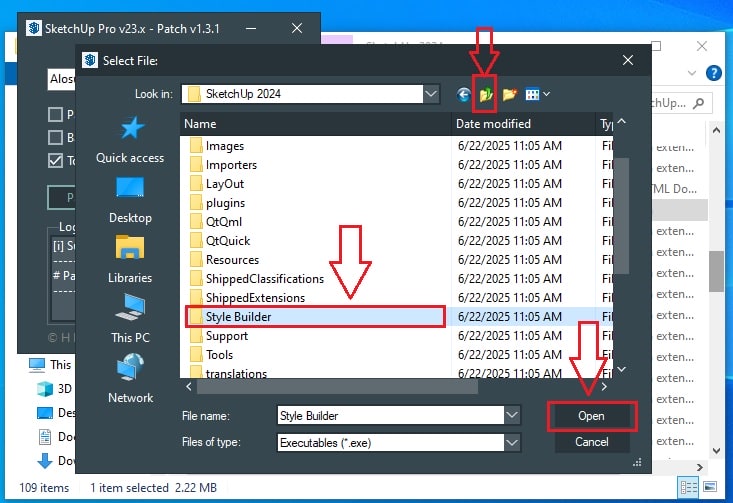Sort by the Date modified column header

tap(523, 124)
